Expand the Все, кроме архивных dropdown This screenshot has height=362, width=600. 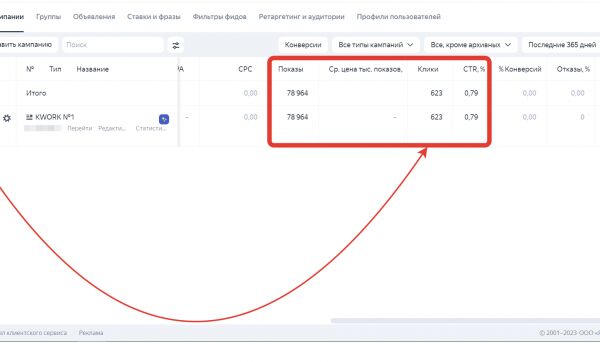coord(471,45)
